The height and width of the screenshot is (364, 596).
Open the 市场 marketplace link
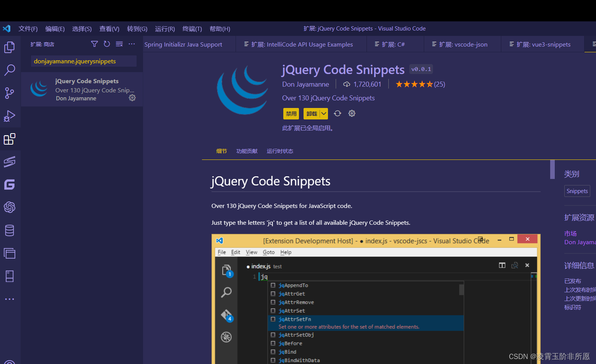pyautogui.click(x=570, y=234)
